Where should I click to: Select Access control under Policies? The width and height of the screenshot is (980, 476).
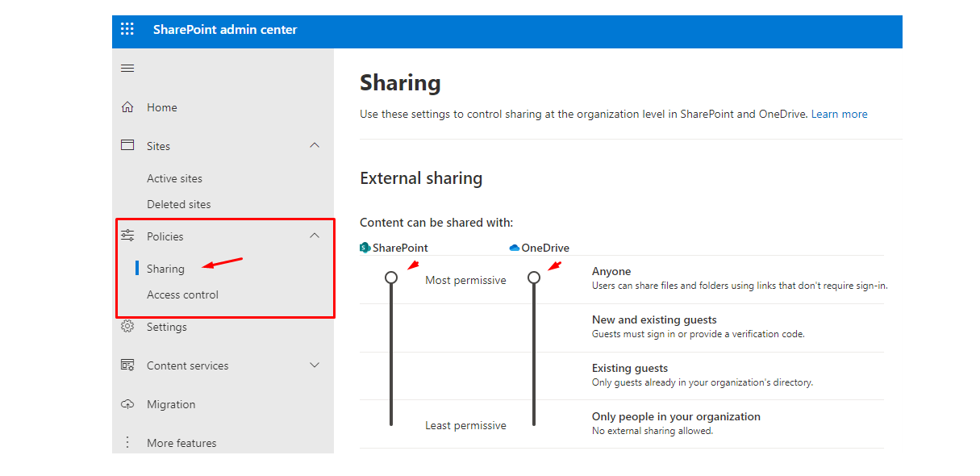point(182,294)
